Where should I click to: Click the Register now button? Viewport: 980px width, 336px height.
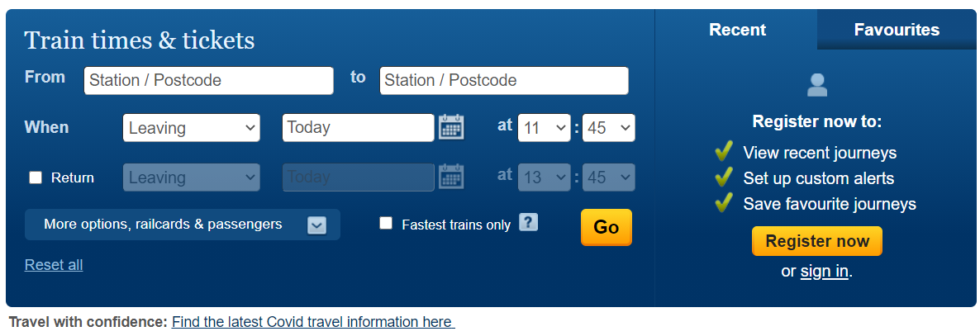pyautogui.click(x=816, y=241)
